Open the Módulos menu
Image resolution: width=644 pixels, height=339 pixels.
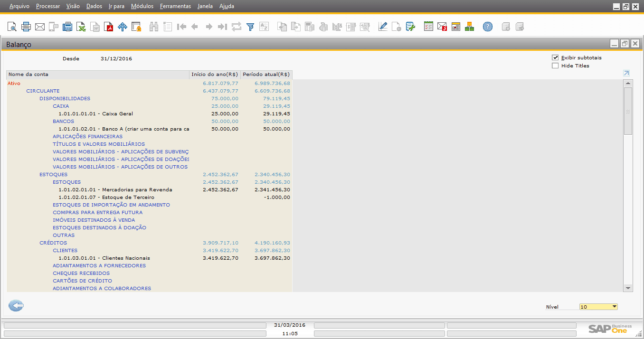(142, 6)
